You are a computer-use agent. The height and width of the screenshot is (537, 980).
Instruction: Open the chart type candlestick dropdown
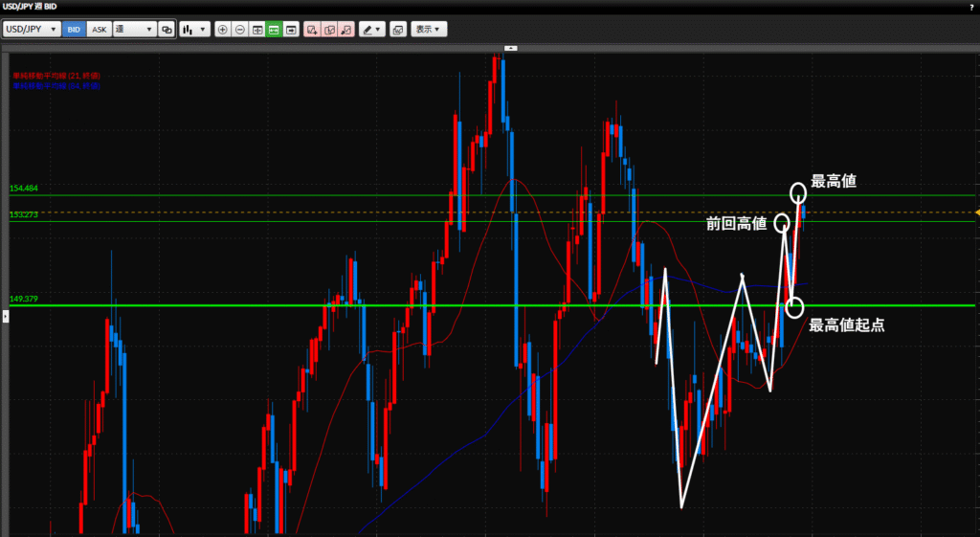194,30
